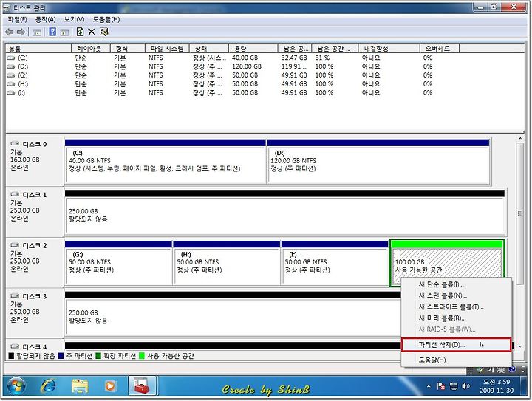Click the black X delete toolbar icon

(92, 32)
